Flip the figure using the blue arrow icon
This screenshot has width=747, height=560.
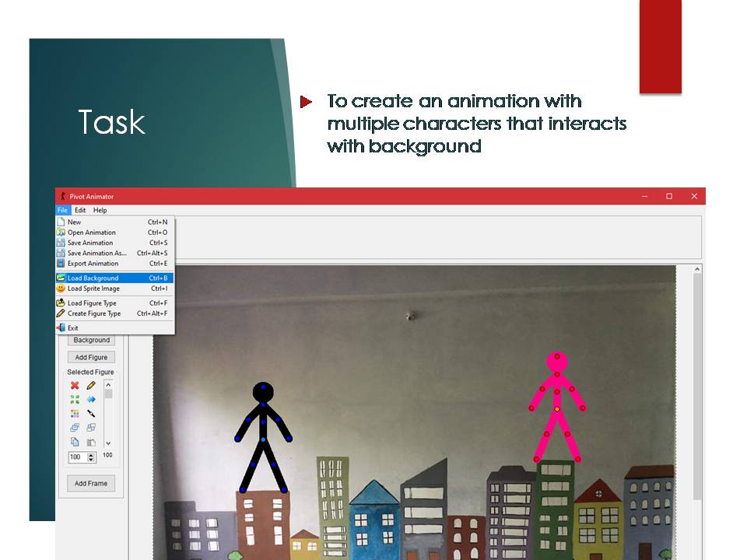(91, 399)
